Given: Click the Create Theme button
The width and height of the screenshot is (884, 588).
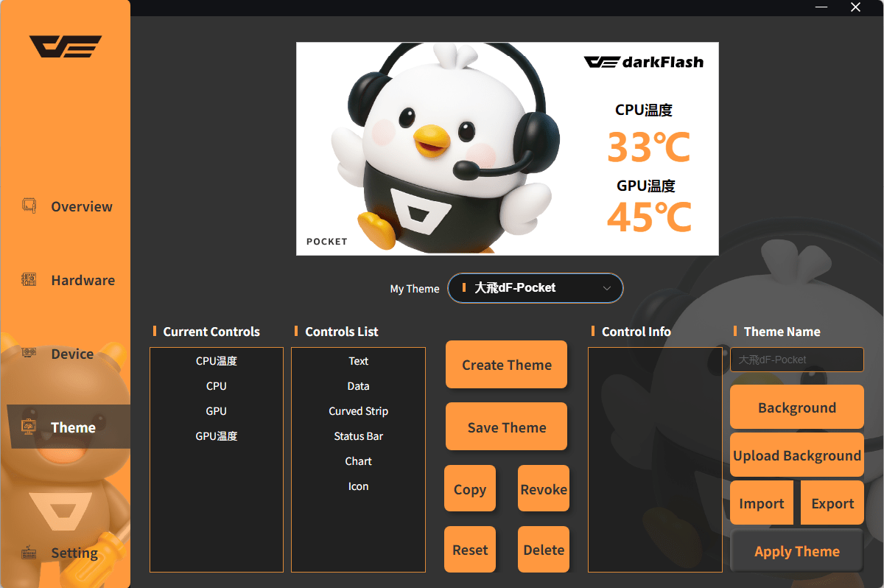Looking at the screenshot, I should coord(506,364).
